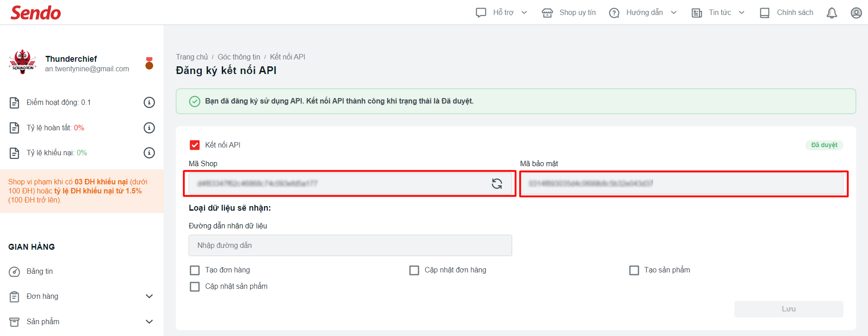Expand the Tin tức dropdown arrow
The image size is (868, 336).
tap(742, 13)
